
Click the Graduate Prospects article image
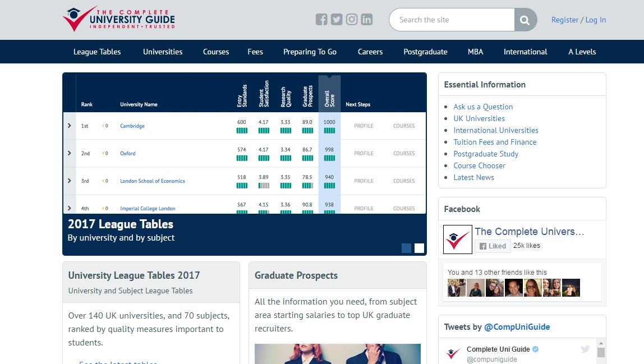pyautogui.click(x=338, y=354)
